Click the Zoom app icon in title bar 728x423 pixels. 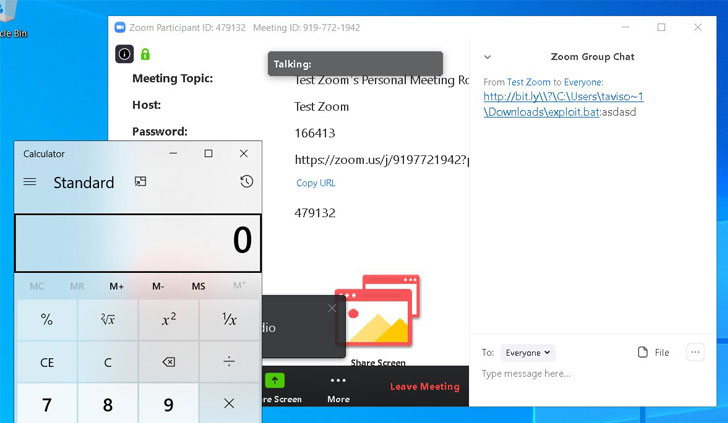point(120,27)
